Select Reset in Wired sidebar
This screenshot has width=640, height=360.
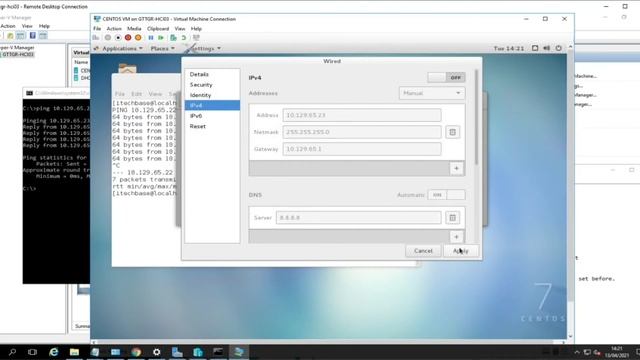212,126
